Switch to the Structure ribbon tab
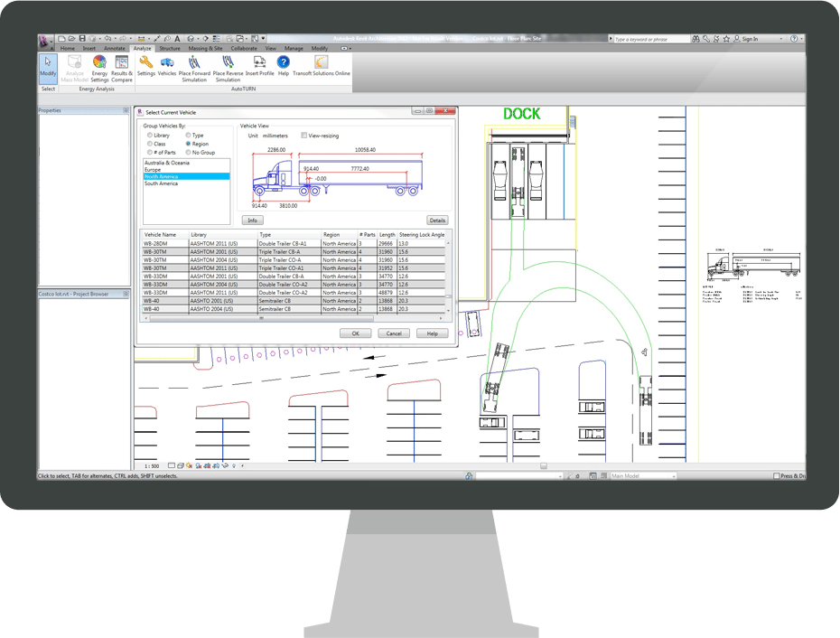The image size is (840, 638). (169, 48)
